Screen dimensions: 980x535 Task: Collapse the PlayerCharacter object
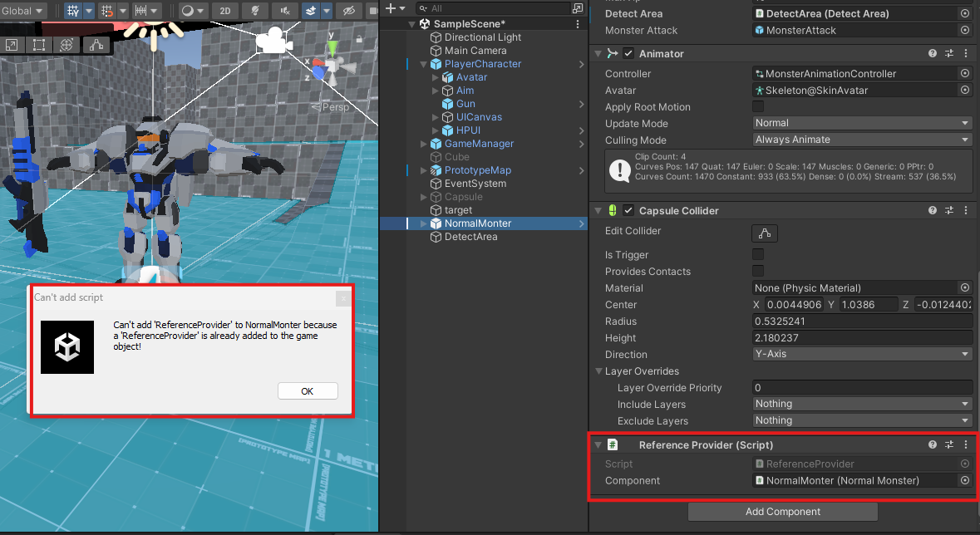coord(424,64)
